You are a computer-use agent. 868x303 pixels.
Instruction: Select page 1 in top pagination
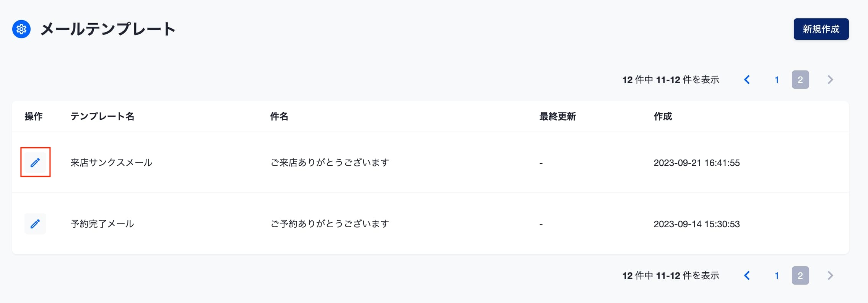[777, 80]
